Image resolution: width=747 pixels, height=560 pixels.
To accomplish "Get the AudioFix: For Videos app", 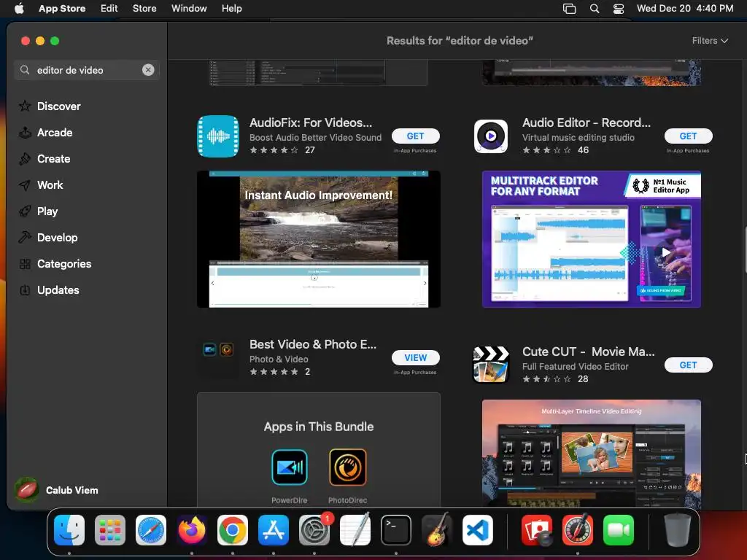I will 415,136.
